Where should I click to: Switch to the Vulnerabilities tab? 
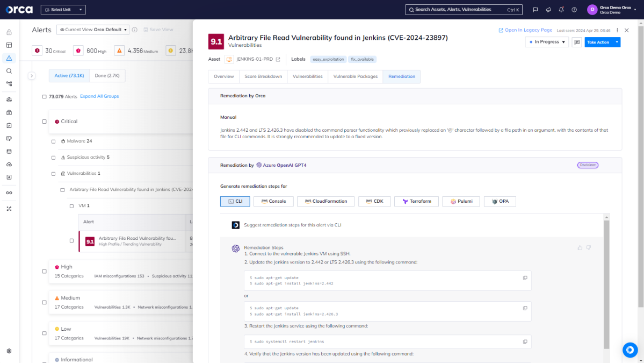coord(308,76)
